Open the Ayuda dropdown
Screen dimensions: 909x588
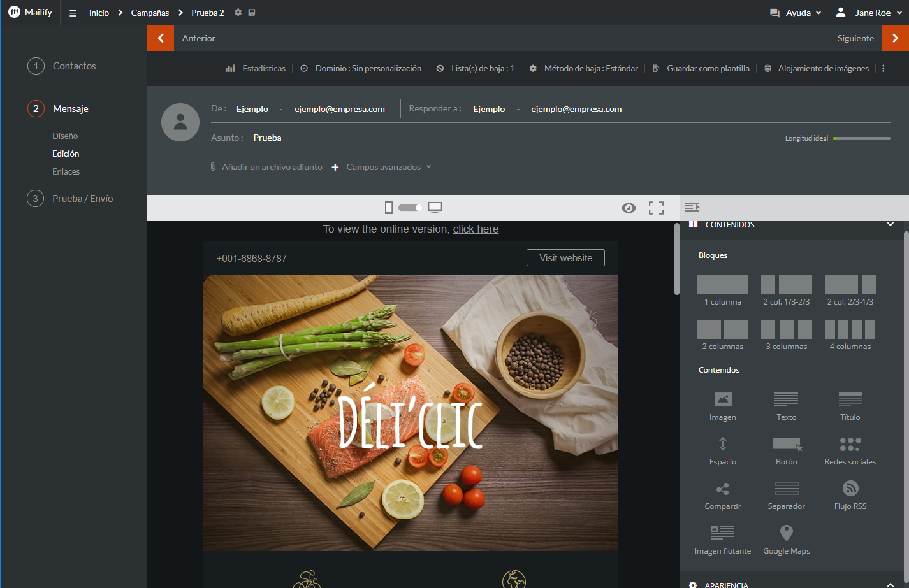pyautogui.click(x=796, y=13)
